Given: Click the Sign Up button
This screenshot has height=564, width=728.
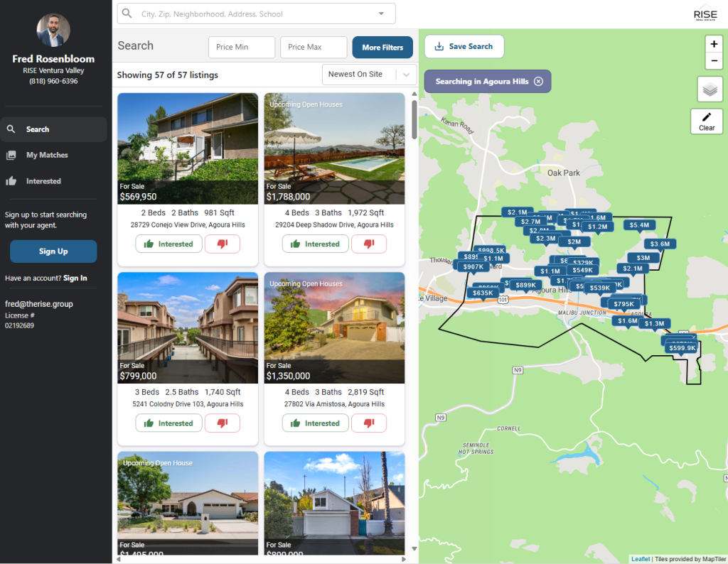Looking at the screenshot, I should [53, 251].
